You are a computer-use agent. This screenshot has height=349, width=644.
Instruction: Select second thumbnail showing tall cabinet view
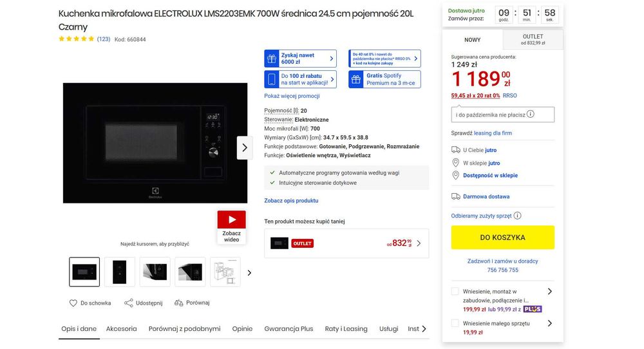click(120, 272)
